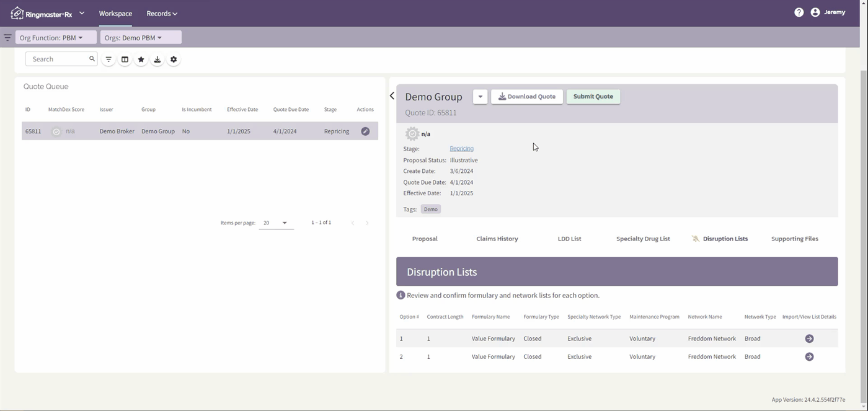Switch to the Claims History tab
Screen dimensions: 868x411
497,239
